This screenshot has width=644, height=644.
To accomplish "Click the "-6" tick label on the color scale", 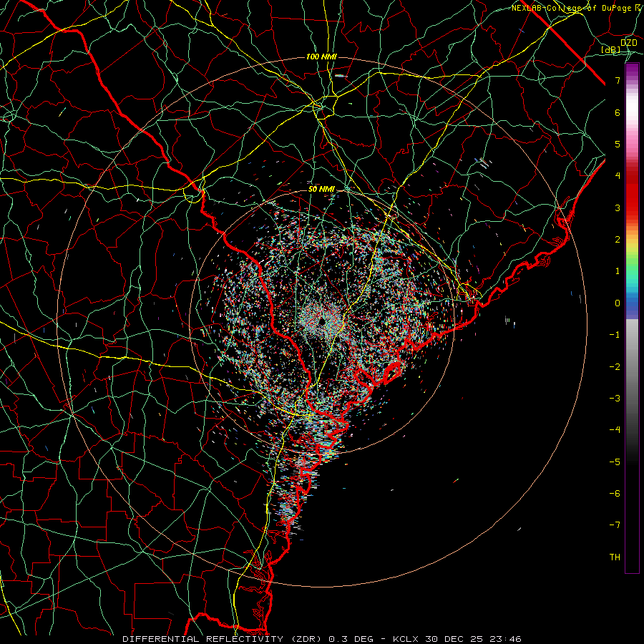I will click(615, 494).
